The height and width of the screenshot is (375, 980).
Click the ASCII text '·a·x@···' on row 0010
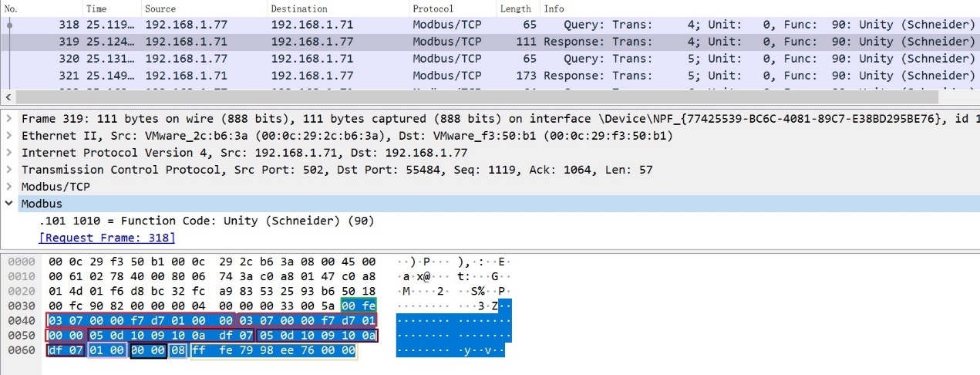pyautogui.click(x=423, y=277)
